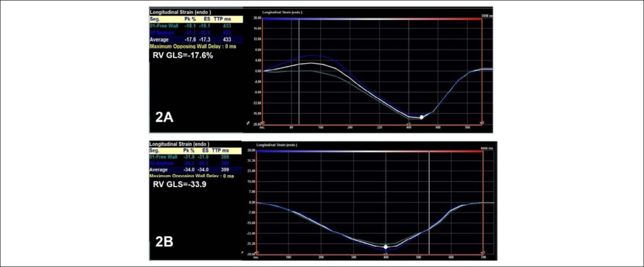
Task: Click Longitudinal Strain (endo) title in lower table
Action: click(179, 144)
